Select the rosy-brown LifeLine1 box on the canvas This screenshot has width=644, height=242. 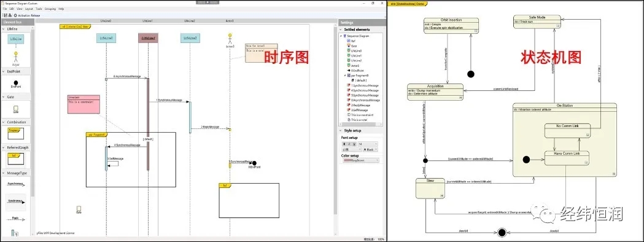click(x=148, y=38)
